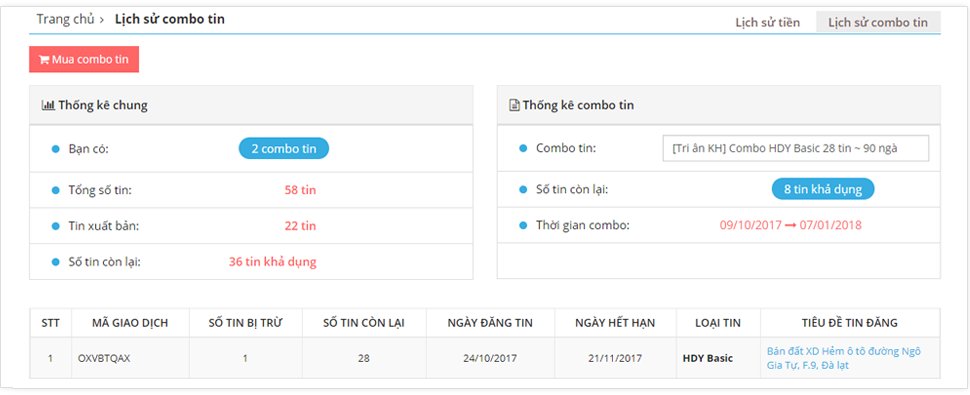970x395 pixels.
Task: Click the 58 tin total value
Action: tap(300, 190)
